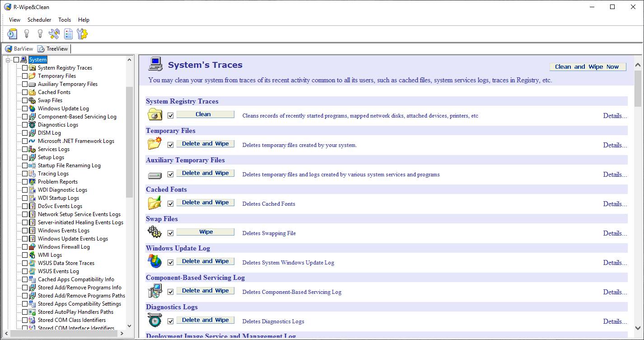Open the task list document toolbar icon
Screen dimensions: 644x340
pos(68,34)
